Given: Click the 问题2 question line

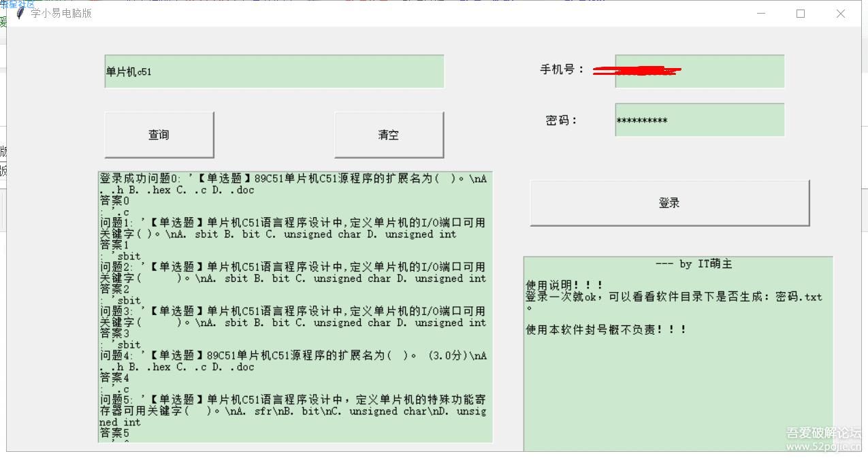Looking at the screenshot, I should pos(293,267).
